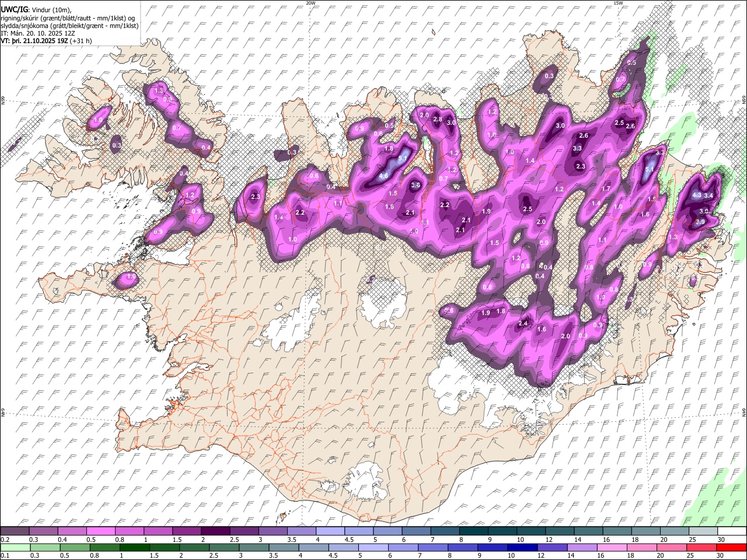
Task: Click the 2.6 value beside the 2.5 value
Action: click(x=630, y=126)
